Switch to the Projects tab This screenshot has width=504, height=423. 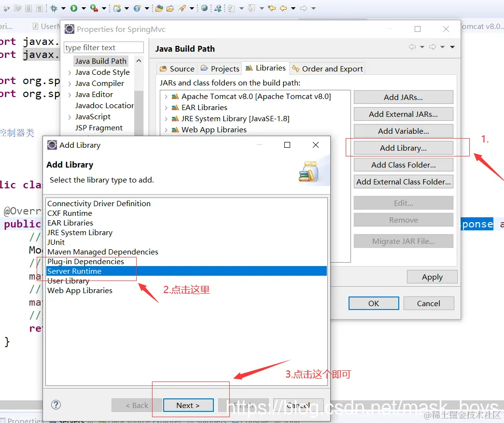220,69
